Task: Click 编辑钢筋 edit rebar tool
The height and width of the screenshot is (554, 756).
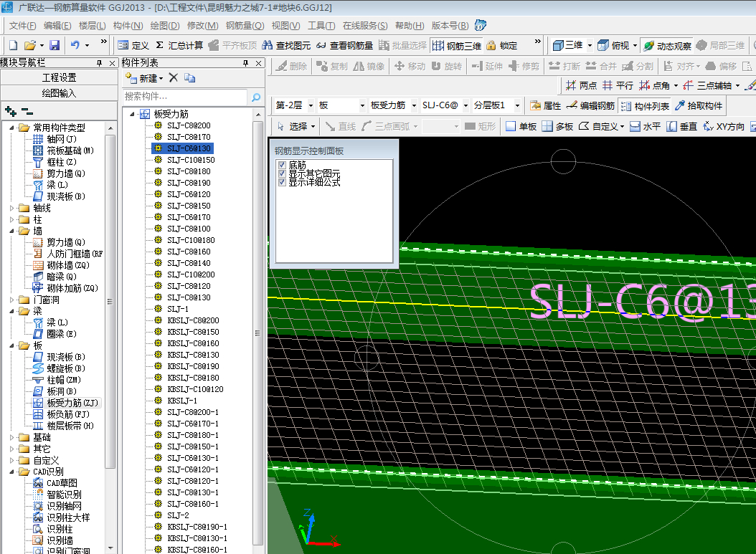Action: tap(590, 105)
